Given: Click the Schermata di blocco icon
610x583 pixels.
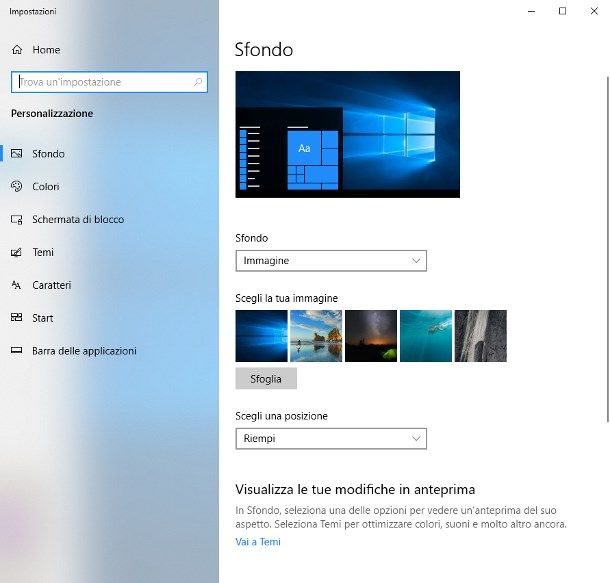Looking at the screenshot, I should (x=16, y=219).
